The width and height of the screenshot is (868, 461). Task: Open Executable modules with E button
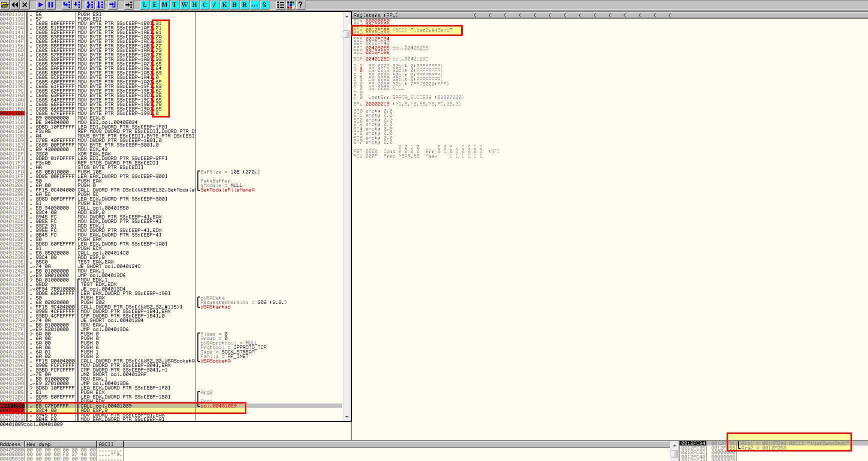[155, 4]
